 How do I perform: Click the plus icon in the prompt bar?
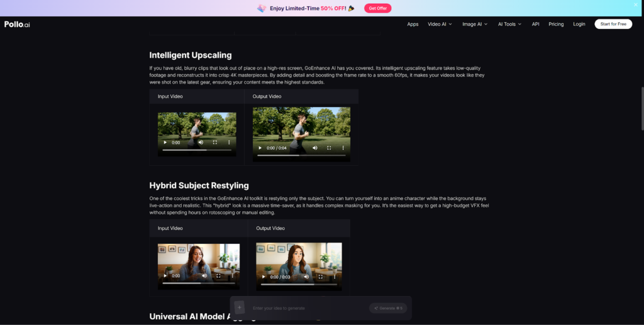click(240, 307)
